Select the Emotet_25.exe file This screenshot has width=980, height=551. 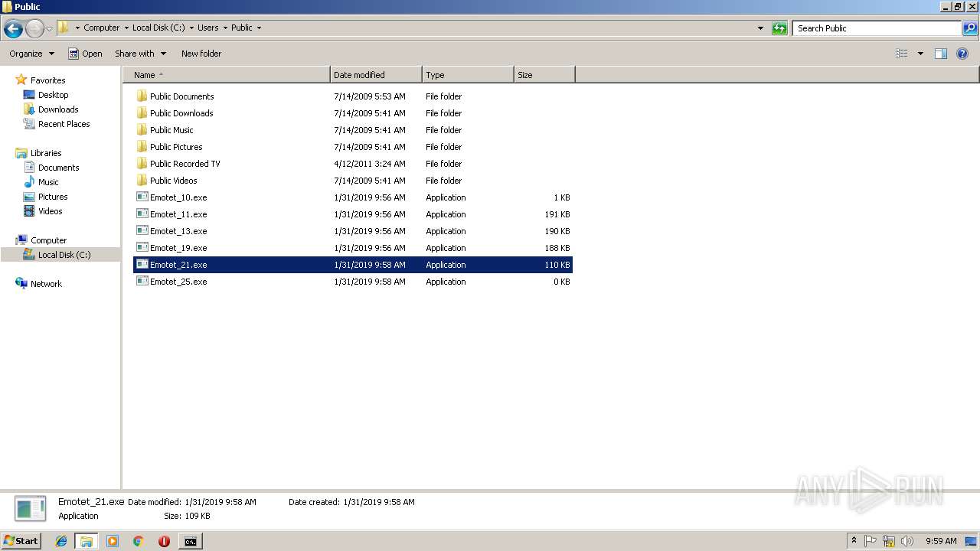353,282
